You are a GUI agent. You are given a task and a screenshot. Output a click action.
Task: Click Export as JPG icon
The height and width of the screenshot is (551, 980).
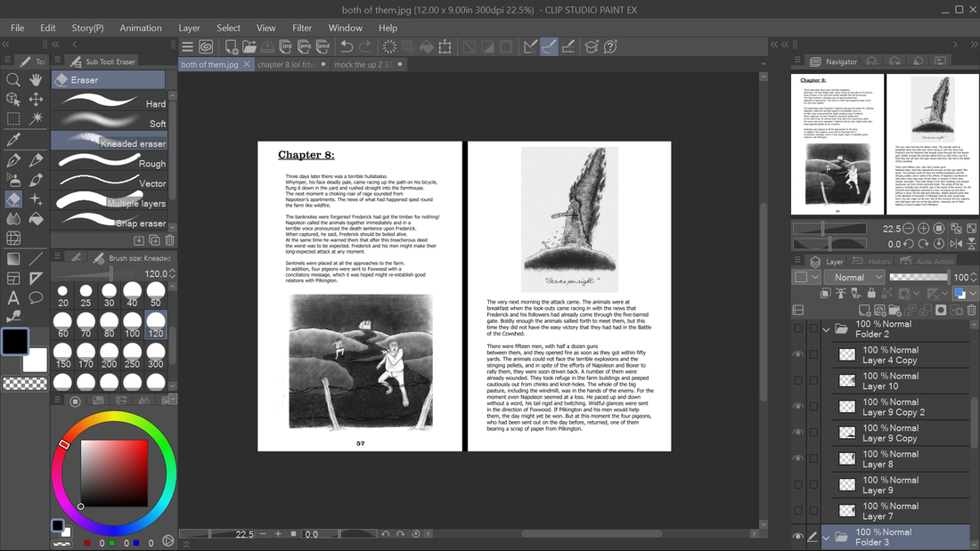pyautogui.click(x=286, y=47)
